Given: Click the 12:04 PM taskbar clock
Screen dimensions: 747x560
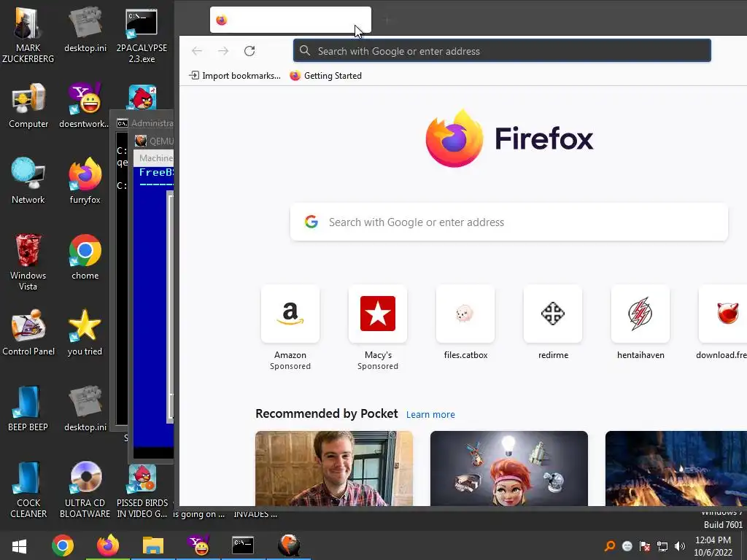Looking at the screenshot, I should click(713, 546).
